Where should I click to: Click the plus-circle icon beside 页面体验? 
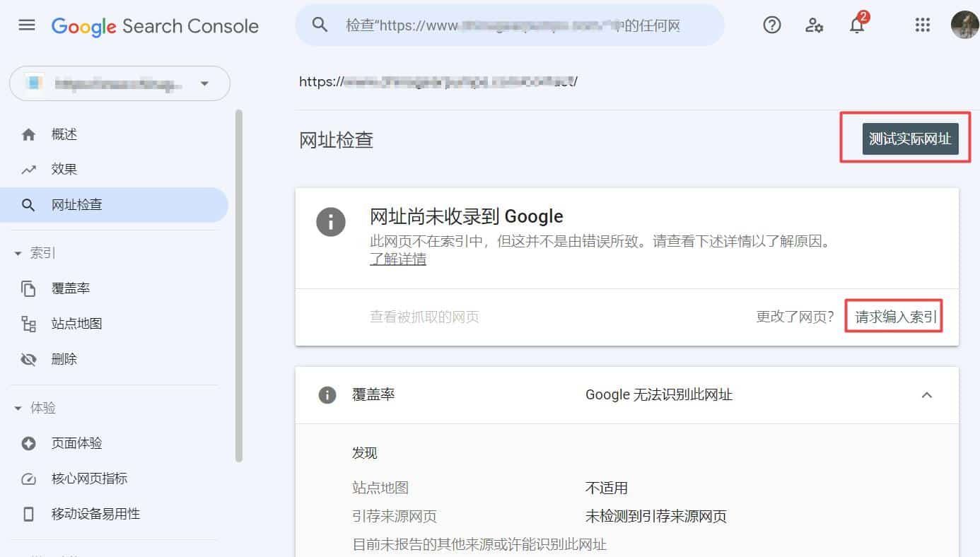[x=28, y=443]
